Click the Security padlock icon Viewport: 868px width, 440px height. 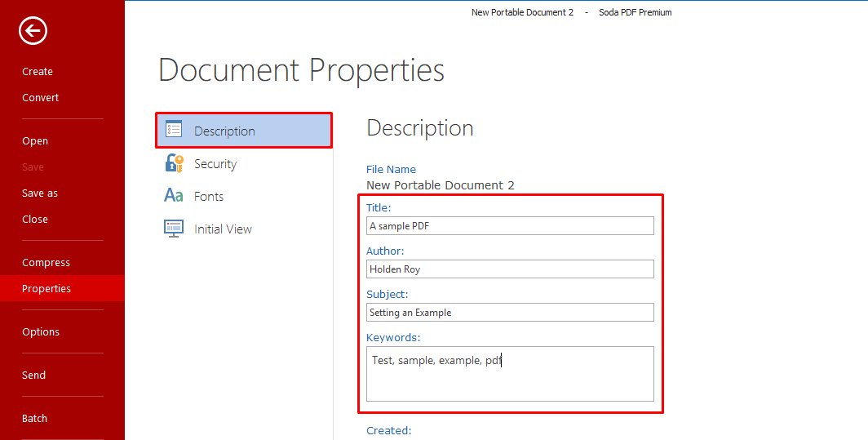click(x=174, y=163)
